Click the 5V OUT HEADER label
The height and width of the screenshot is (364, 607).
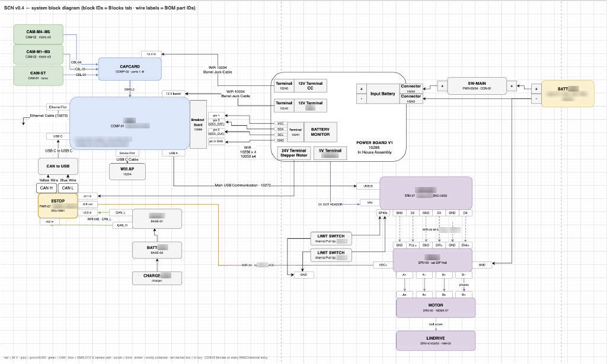[330, 204]
